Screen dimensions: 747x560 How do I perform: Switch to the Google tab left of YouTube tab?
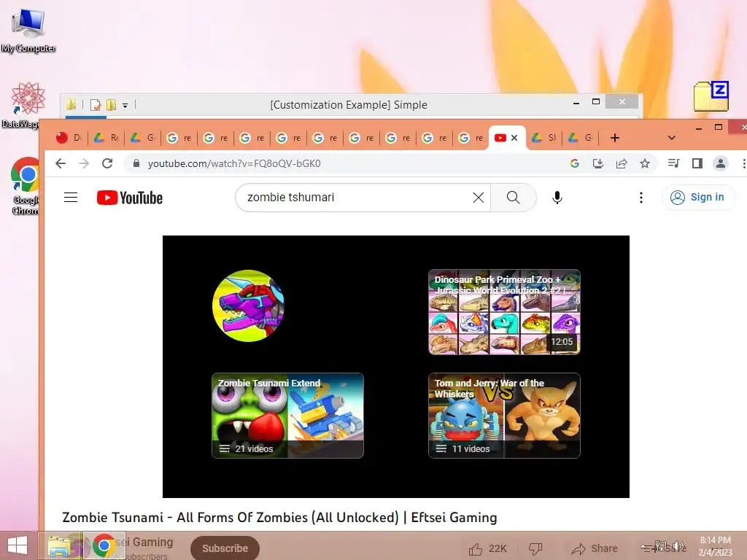coord(471,138)
